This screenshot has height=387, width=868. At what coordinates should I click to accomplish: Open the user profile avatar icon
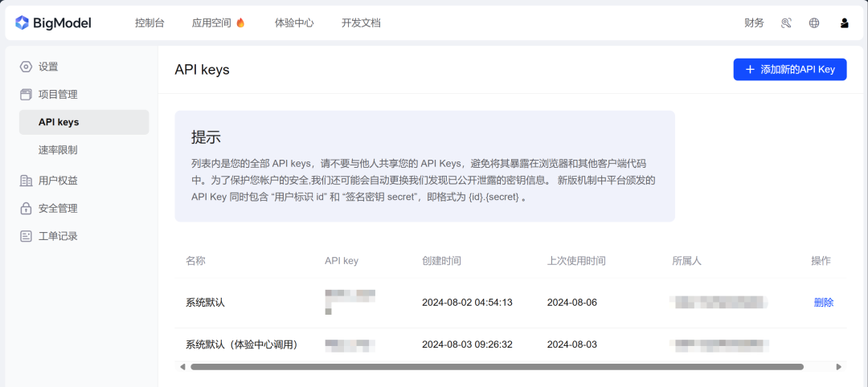(844, 22)
